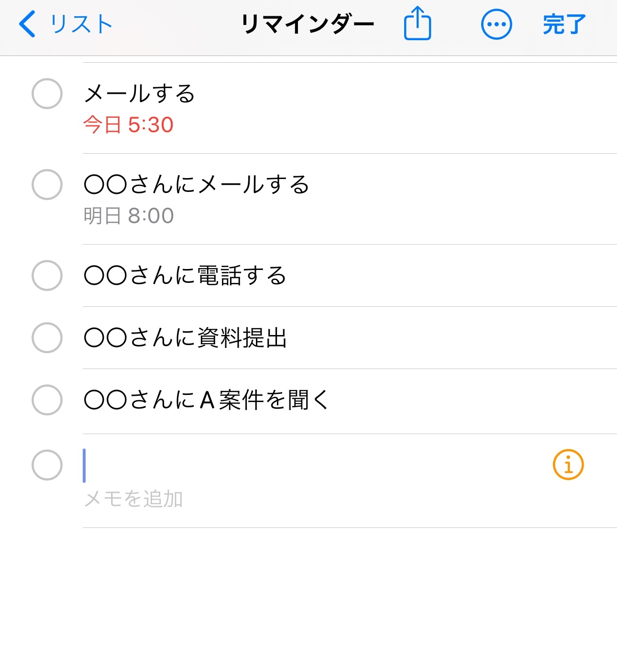
Task: Tap the リスト back link
Action: (x=80, y=24)
